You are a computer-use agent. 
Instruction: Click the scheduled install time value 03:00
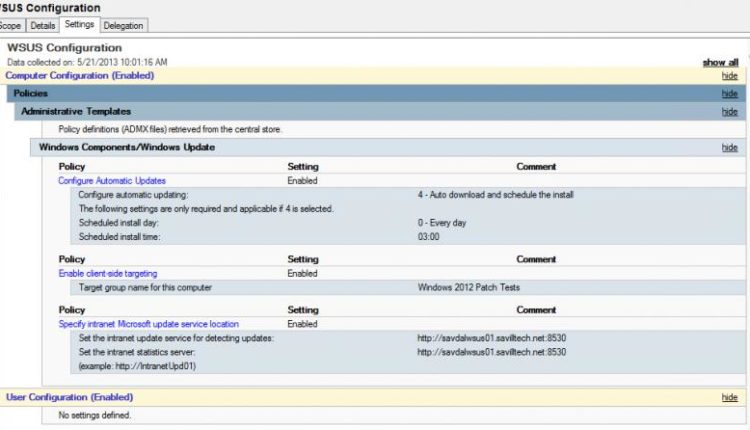tap(429, 237)
